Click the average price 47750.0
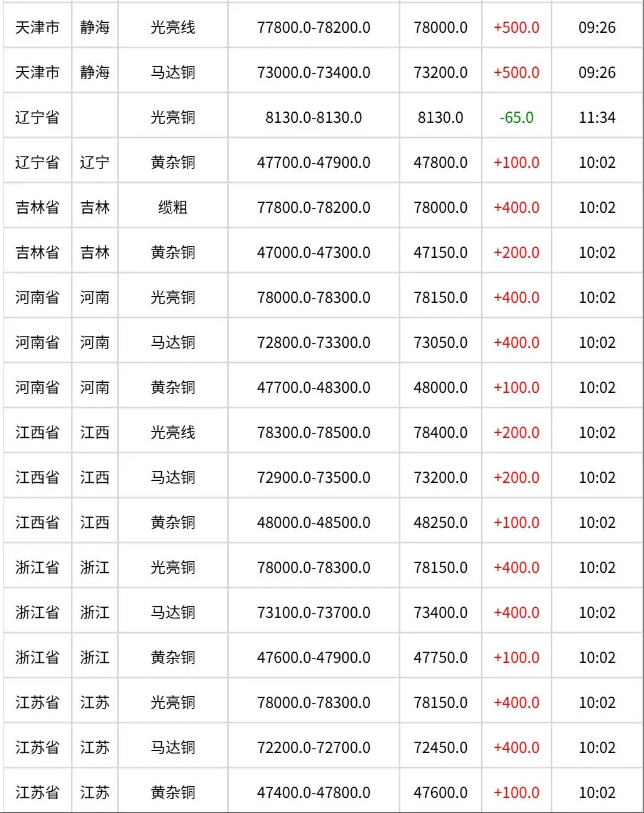 tap(440, 658)
